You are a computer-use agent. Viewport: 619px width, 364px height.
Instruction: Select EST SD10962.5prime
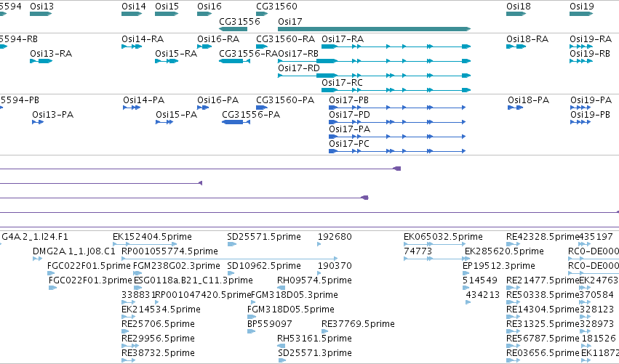(232, 273)
